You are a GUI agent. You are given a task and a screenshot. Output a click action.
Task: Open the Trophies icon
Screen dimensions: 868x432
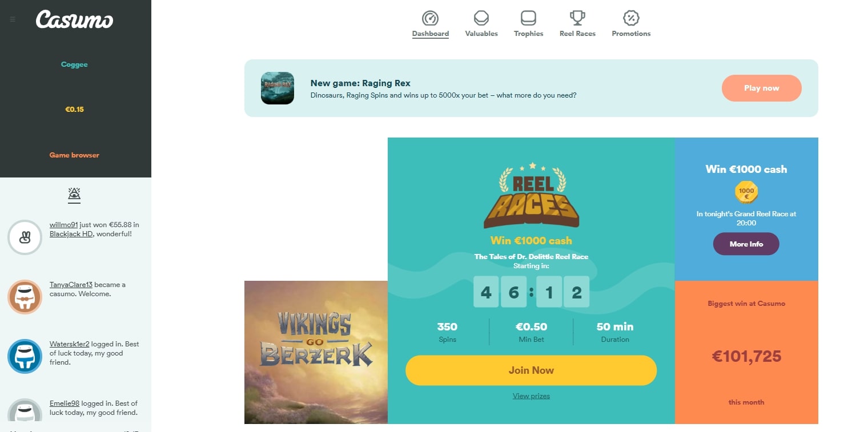tap(528, 18)
